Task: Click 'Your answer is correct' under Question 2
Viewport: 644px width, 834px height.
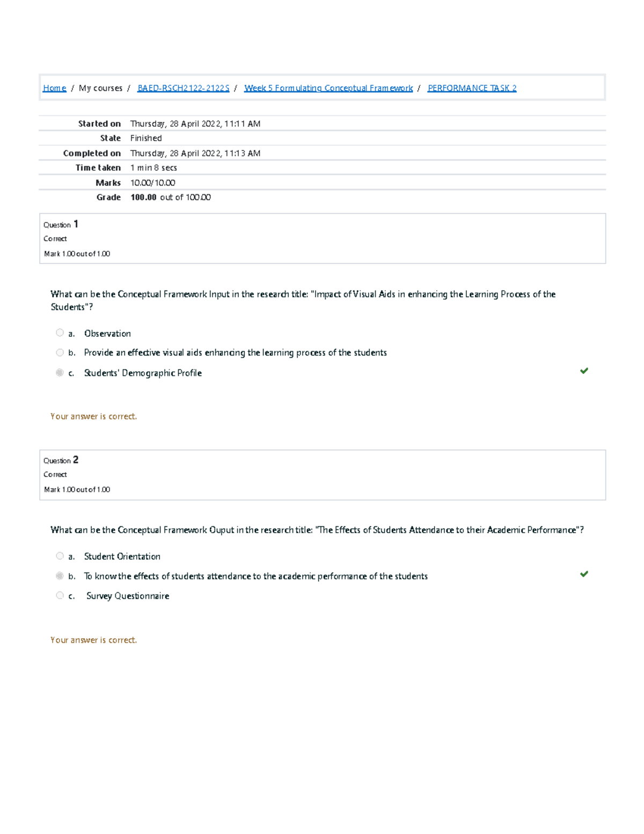Action: 94,640
